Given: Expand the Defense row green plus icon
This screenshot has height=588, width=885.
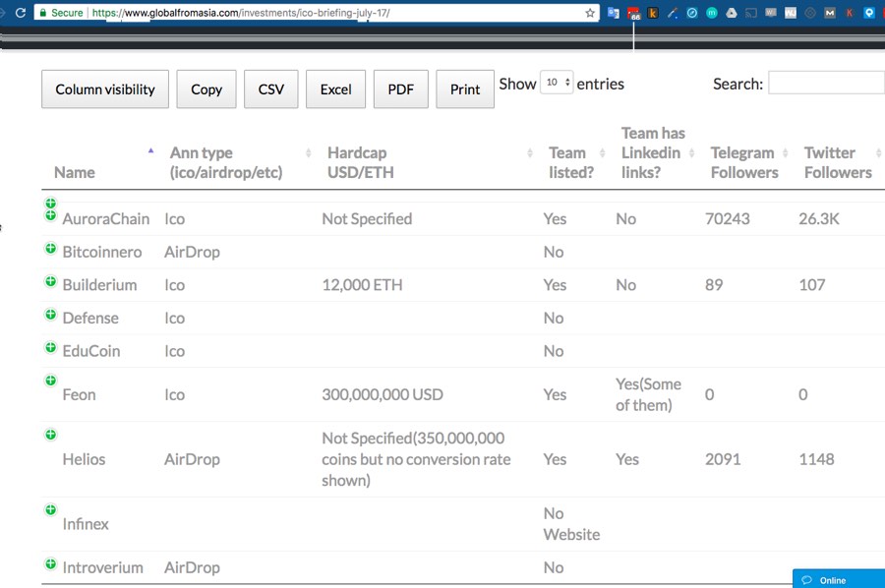Looking at the screenshot, I should tap(51, 315).
